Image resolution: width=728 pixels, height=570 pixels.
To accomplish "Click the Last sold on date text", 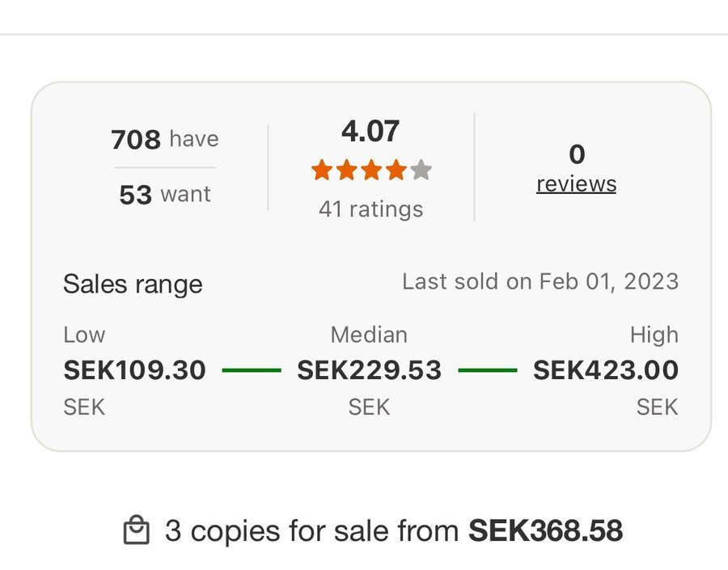I will pos(540,282).
